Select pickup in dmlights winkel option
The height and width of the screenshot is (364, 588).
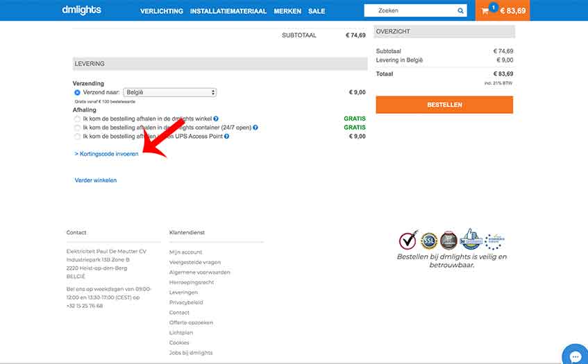click(x=77, y=119)
